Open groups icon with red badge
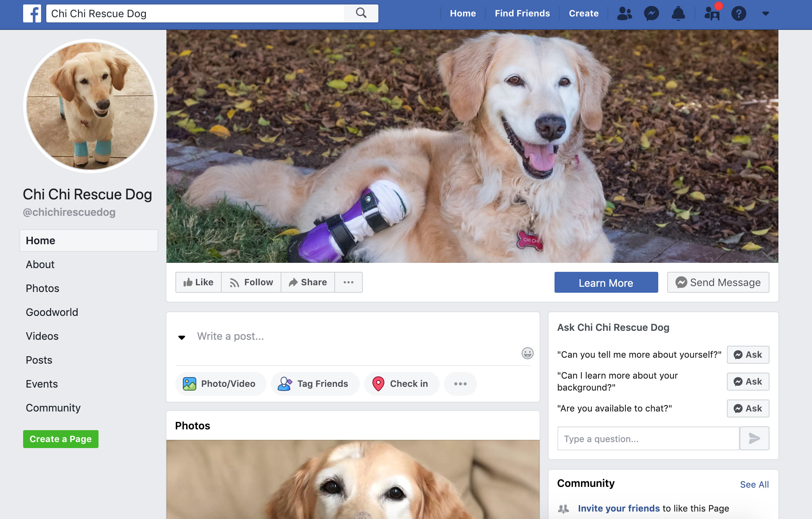 (712, 13)
